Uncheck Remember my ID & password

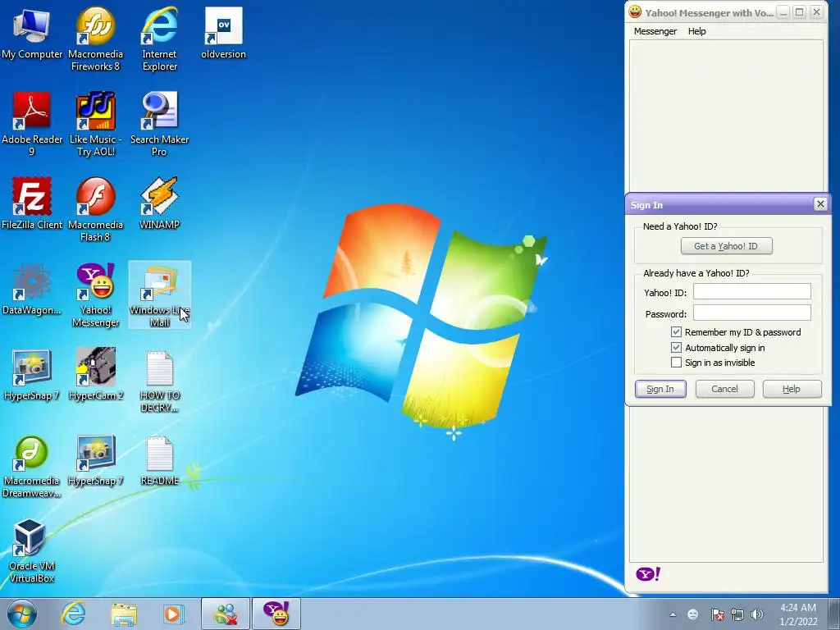[676, 332]
